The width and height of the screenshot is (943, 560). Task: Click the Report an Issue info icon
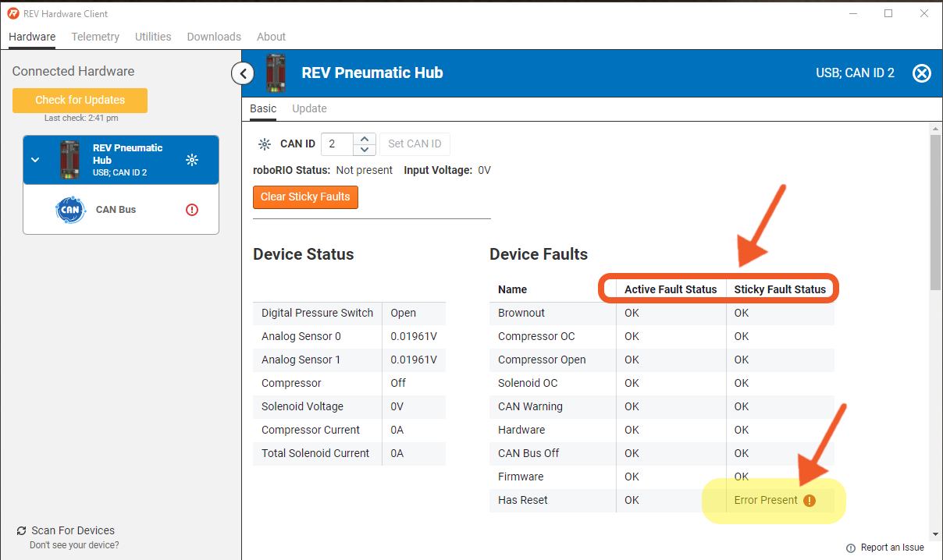(x=850, y=548)
